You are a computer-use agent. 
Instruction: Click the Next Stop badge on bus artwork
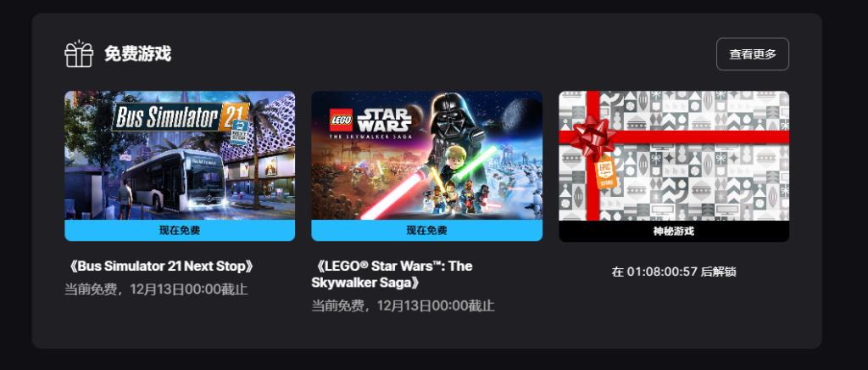(239, 132)
